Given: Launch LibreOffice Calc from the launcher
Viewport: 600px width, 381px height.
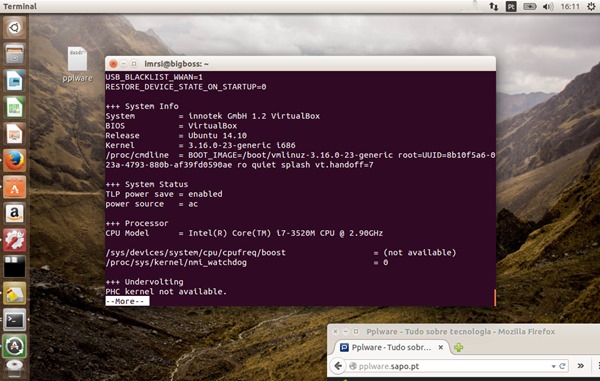Looking at the screenshot, I should [x=15, y=107].
